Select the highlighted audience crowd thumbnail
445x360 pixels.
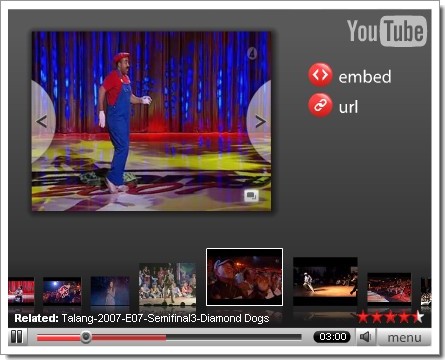click(x=245, y=277)
